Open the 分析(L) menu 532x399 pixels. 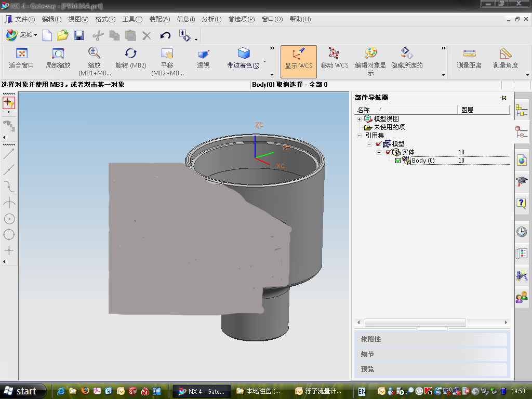coord(211,19)
